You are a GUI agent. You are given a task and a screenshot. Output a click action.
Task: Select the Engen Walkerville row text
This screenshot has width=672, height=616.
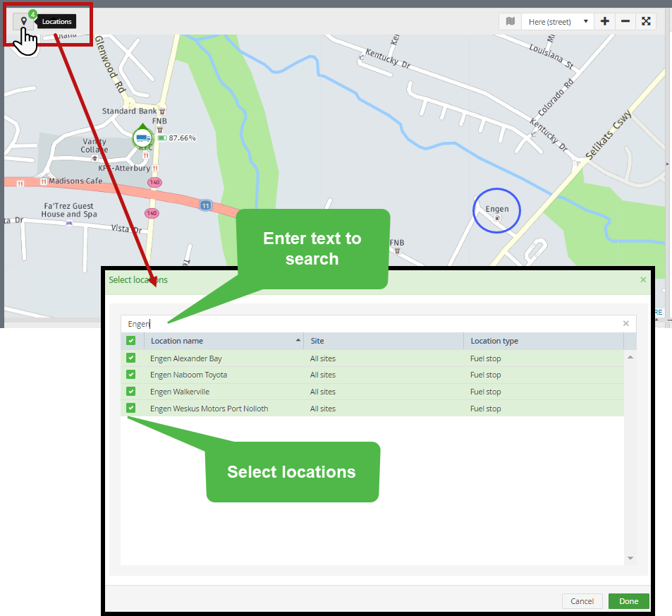[x=180, y=392]
